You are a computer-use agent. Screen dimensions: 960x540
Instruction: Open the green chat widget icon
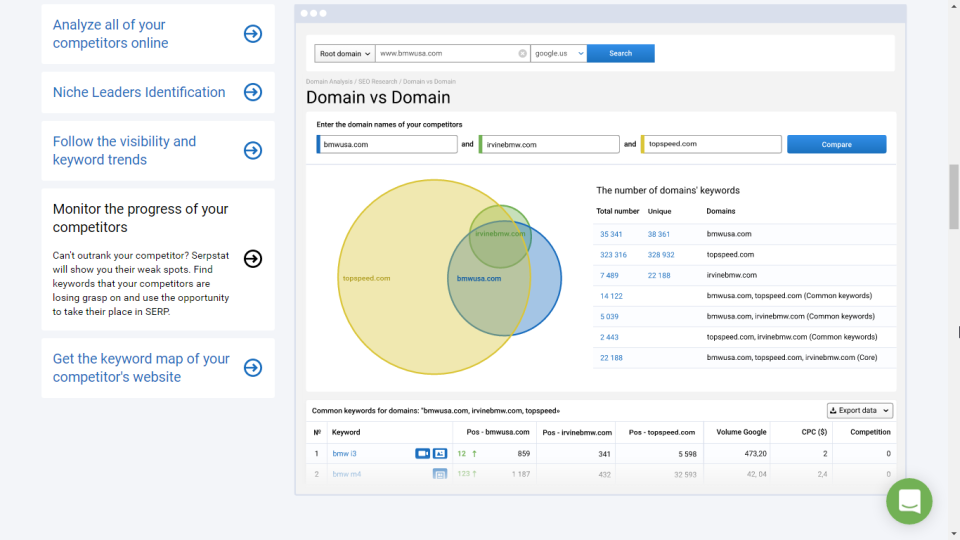click(x=909, y=501)
